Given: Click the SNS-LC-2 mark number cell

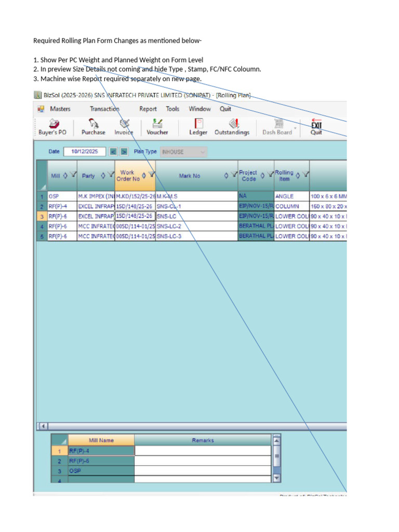Looking at the screenshot, I should 197,226.
